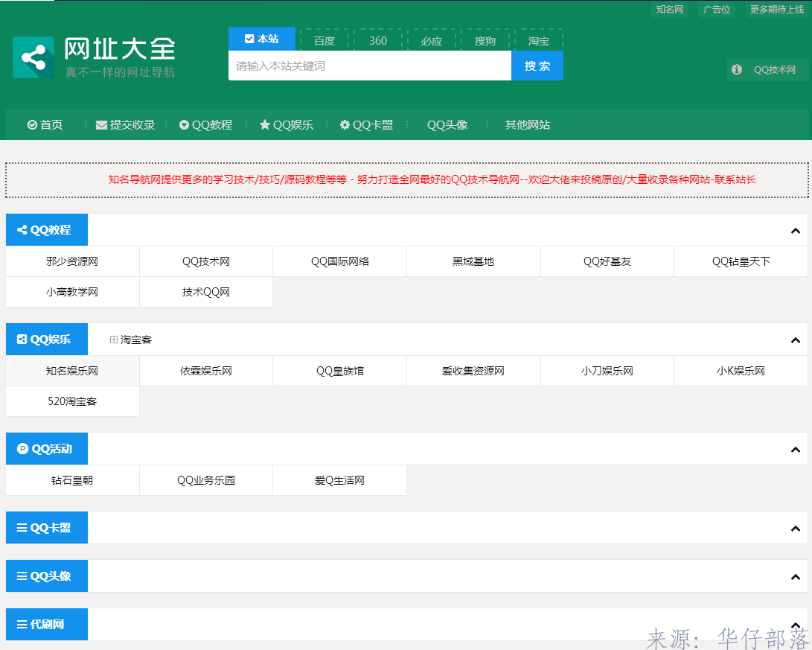Screen dimensions: 812x650
Task: Click the red announcement banner text
Action: [x=432, y=179]
